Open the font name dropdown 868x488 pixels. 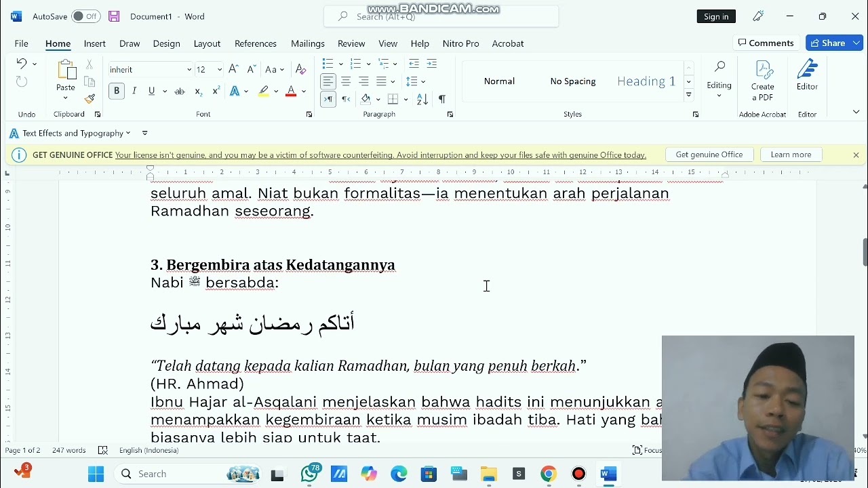(189, 70)
